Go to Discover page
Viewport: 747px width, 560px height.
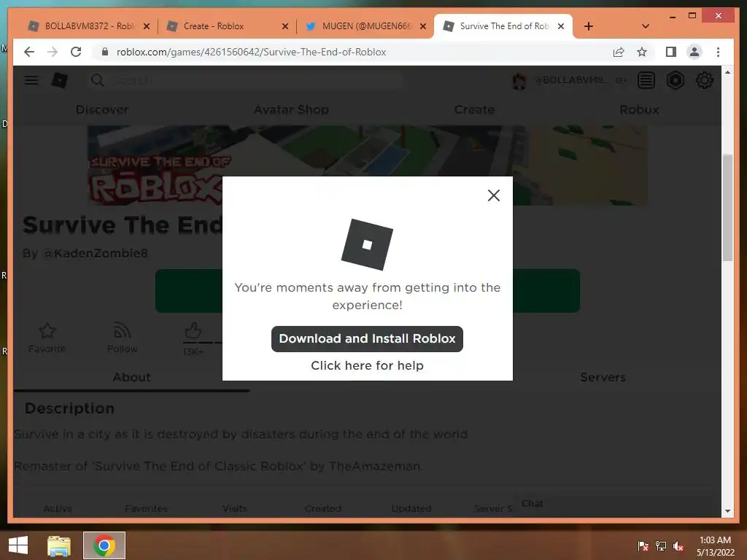point(102,109)
